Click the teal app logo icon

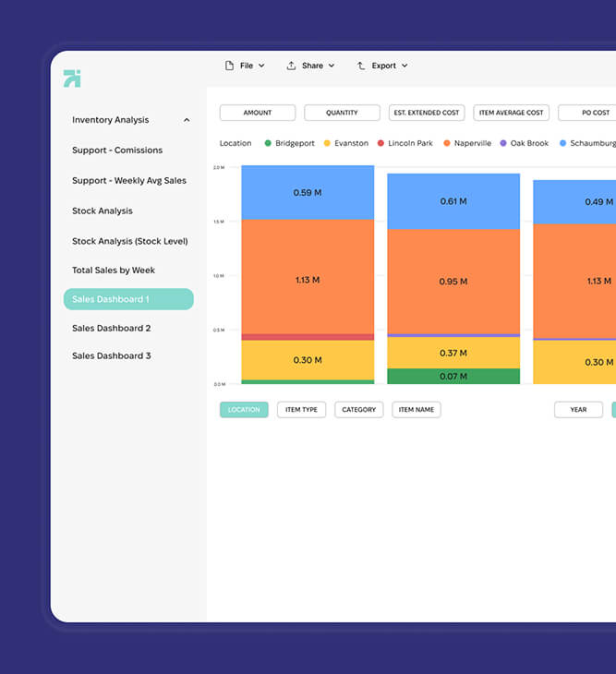coord(72,78)
